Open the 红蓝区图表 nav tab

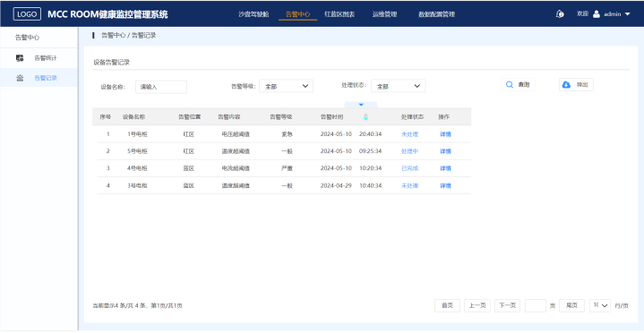click(x=339, y=14)
